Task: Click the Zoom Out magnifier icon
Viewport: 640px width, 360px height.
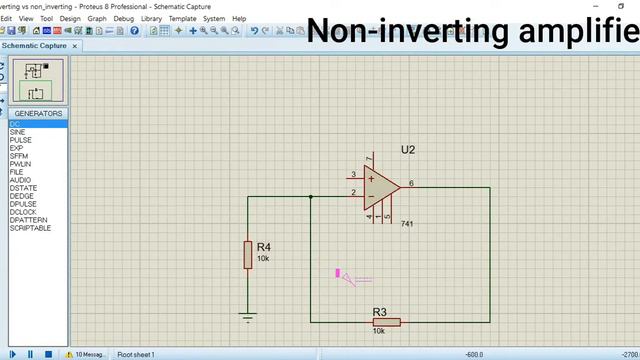Action: (x=214, y=31)
